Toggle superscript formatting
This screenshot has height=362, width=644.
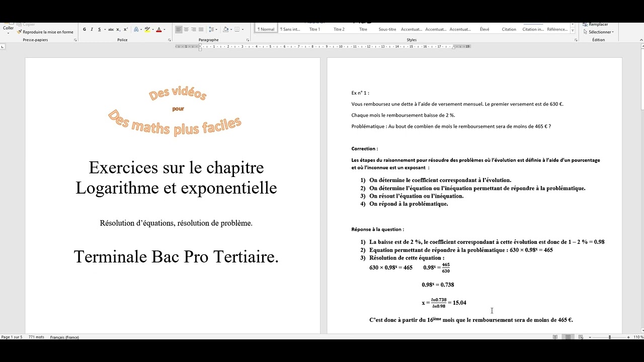125,30
